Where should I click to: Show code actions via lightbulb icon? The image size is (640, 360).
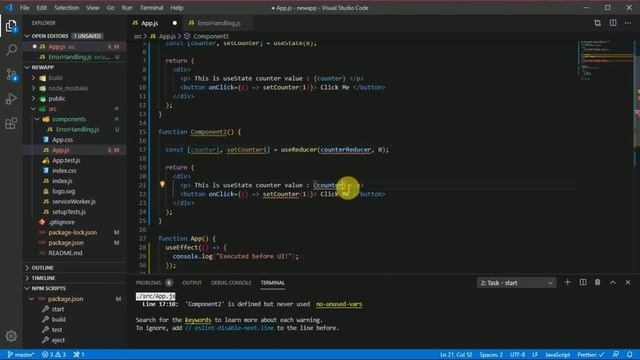[162, 184]
